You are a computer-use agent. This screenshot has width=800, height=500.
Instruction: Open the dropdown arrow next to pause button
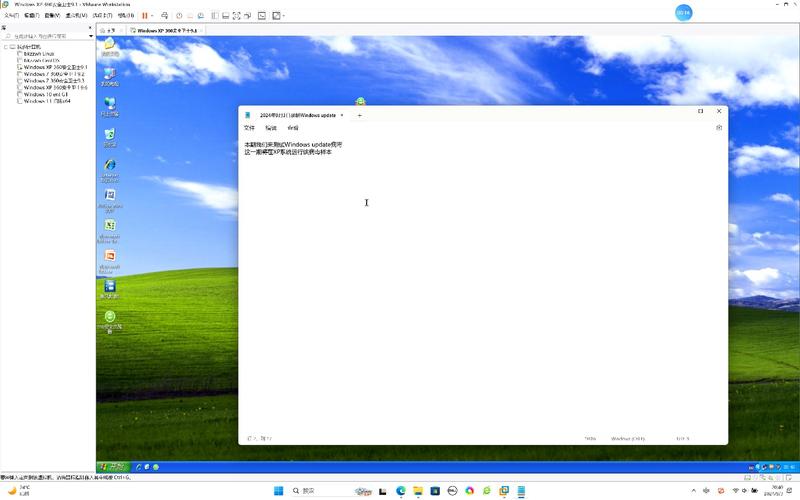(152, 16)
